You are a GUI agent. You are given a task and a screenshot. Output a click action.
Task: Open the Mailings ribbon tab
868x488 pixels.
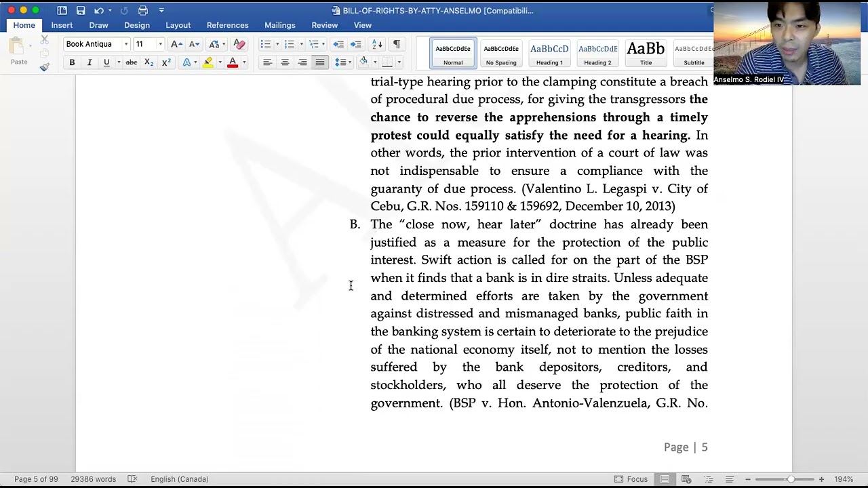pos(280,25)
